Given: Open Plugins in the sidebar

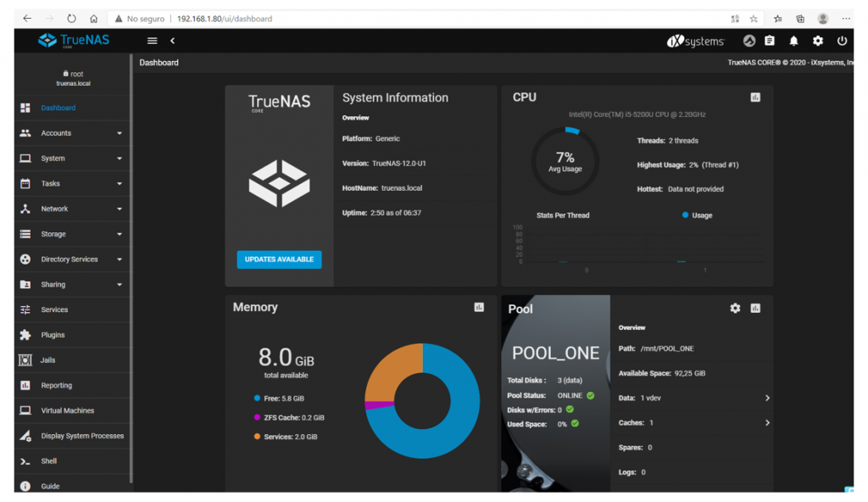Looking at the screenshot, I should (x=72, y=335).
